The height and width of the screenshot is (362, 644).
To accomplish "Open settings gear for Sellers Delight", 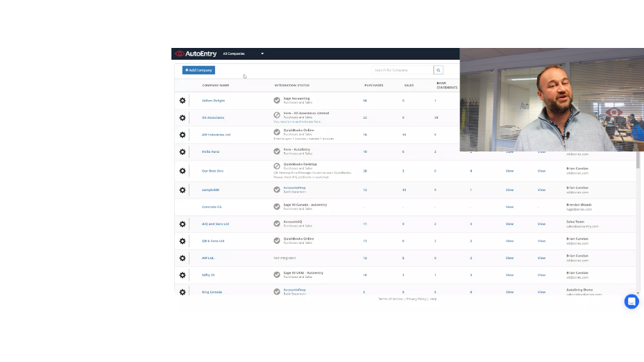I will pyautogui.click(x=183, y=100).
